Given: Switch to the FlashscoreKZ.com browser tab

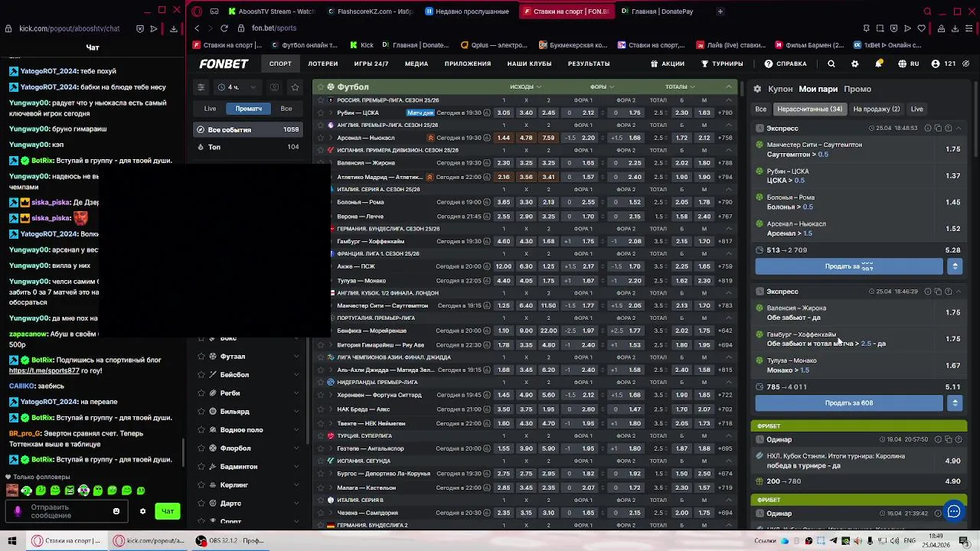Looking at the screenshot, I should tap(370, 11).
